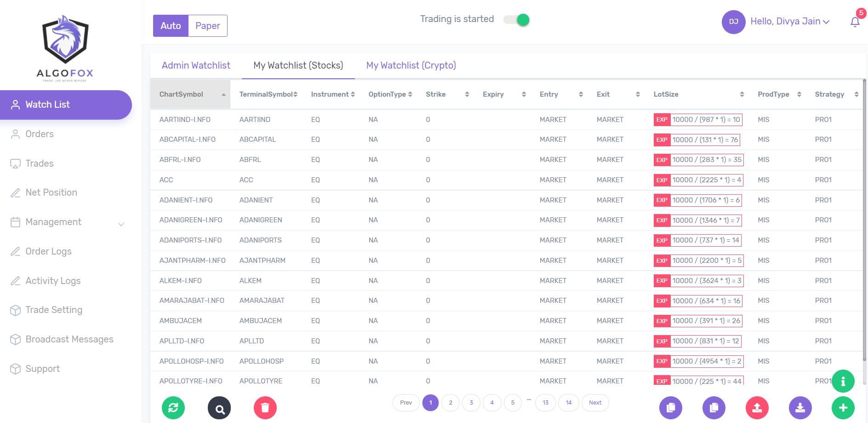Open the Admin Watchlist tab
The width and height of the screenshot is (868, 423).
click(196, 65)
